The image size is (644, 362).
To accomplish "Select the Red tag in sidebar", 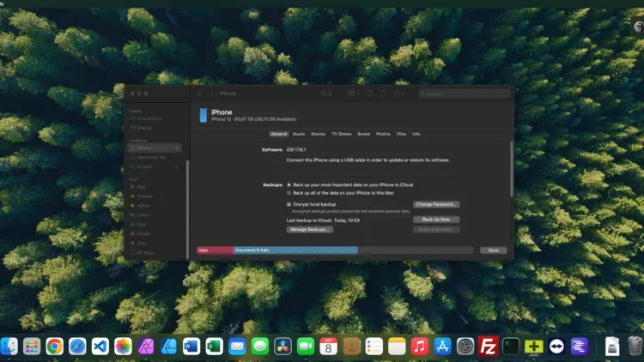I will tap(142, 187).
